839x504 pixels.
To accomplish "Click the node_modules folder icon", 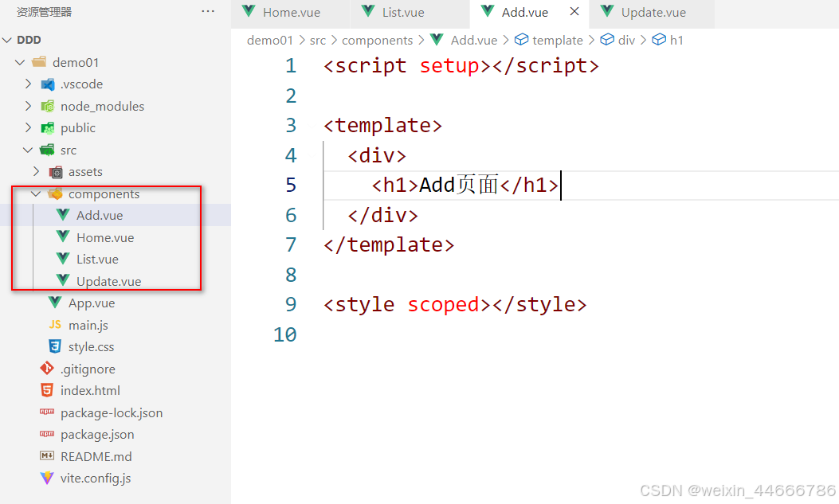I will (48, 106).
